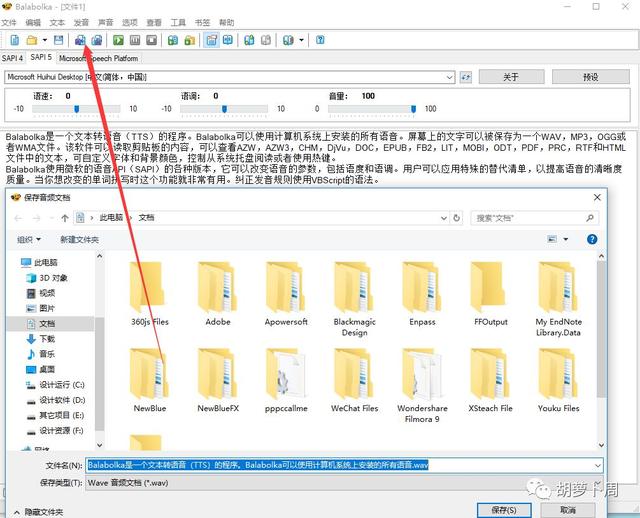
Task: Click the Up arrow in save dialog
Action: tap(64, 218)
